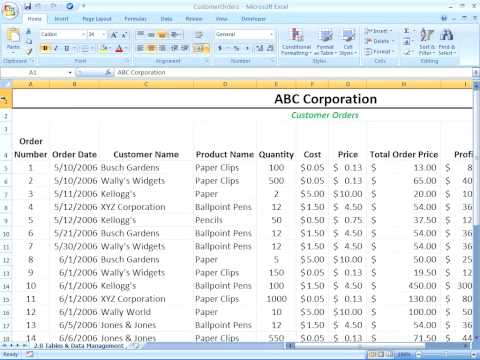Increase the cell indent

(x=185, y=48)
